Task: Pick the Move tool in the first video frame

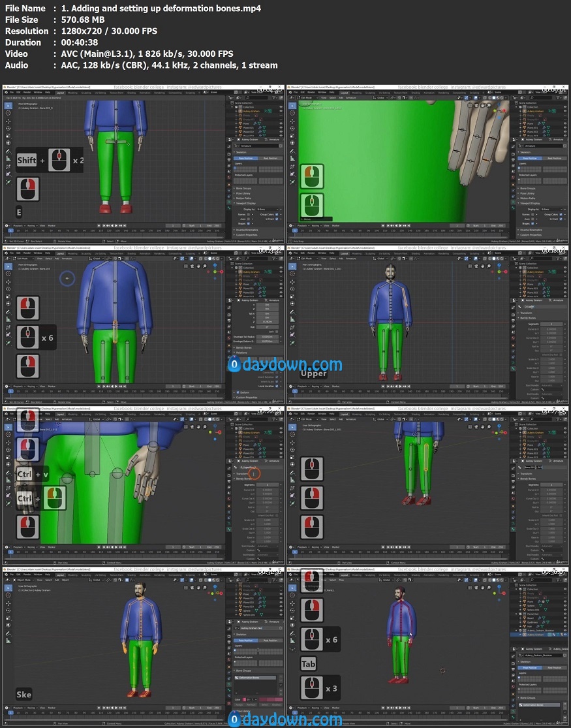Action: pyautogui.click(x=8, y=121)
